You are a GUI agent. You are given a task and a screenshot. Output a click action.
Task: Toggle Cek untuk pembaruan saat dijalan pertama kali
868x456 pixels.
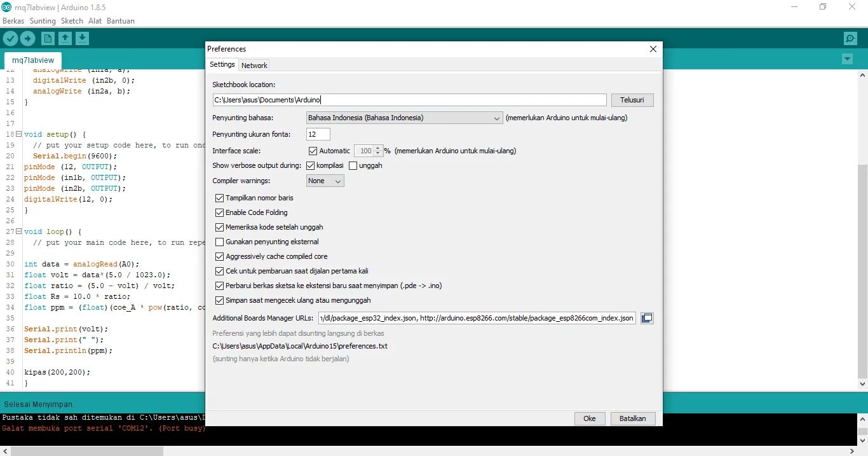click(220, 272)
